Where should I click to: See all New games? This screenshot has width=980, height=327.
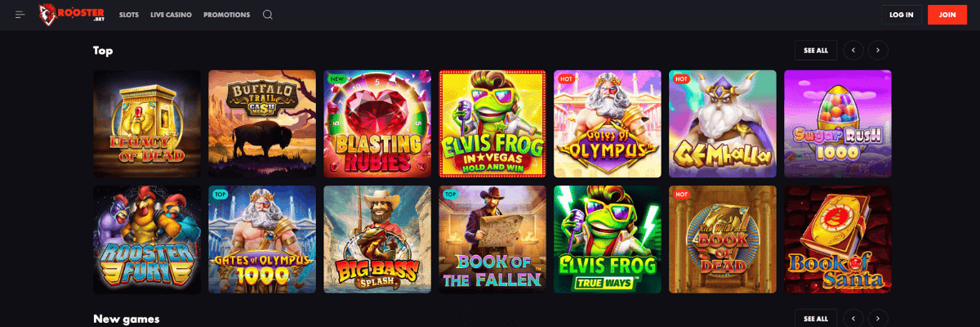[816, 318]
